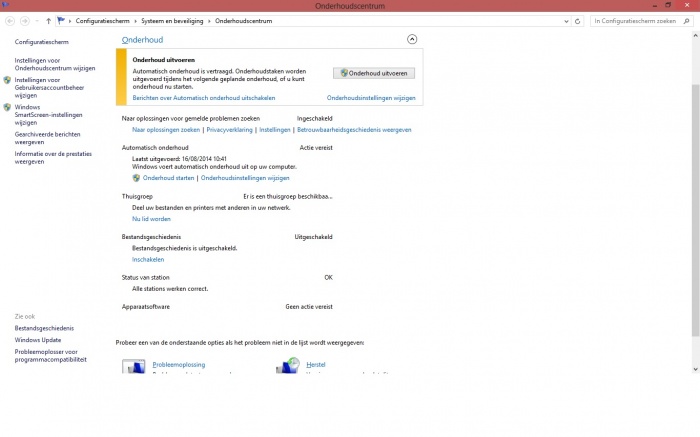The image size is (700, 437).
Task: Restore down the Onderhoudscentrum window
Action: click(x=668, y=5)
